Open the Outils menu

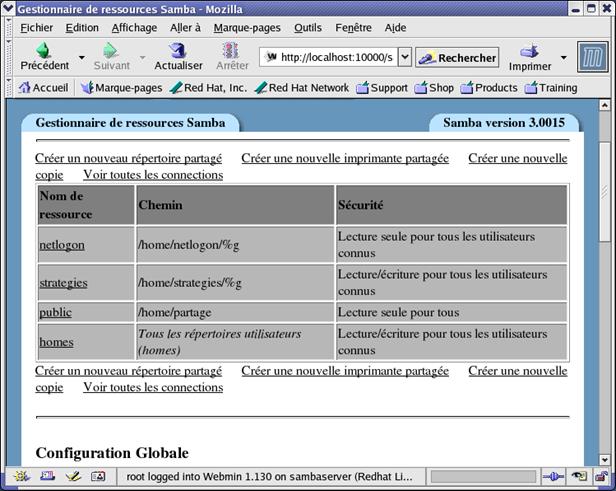tap(308, 27)
